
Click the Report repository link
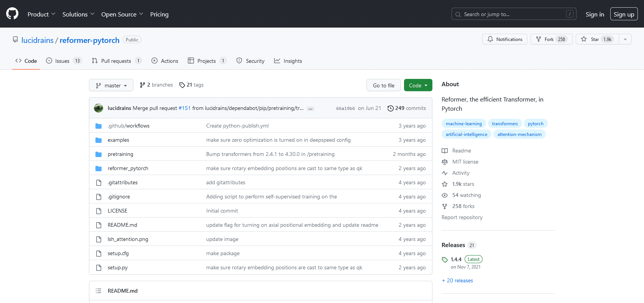tap(462, 217)
